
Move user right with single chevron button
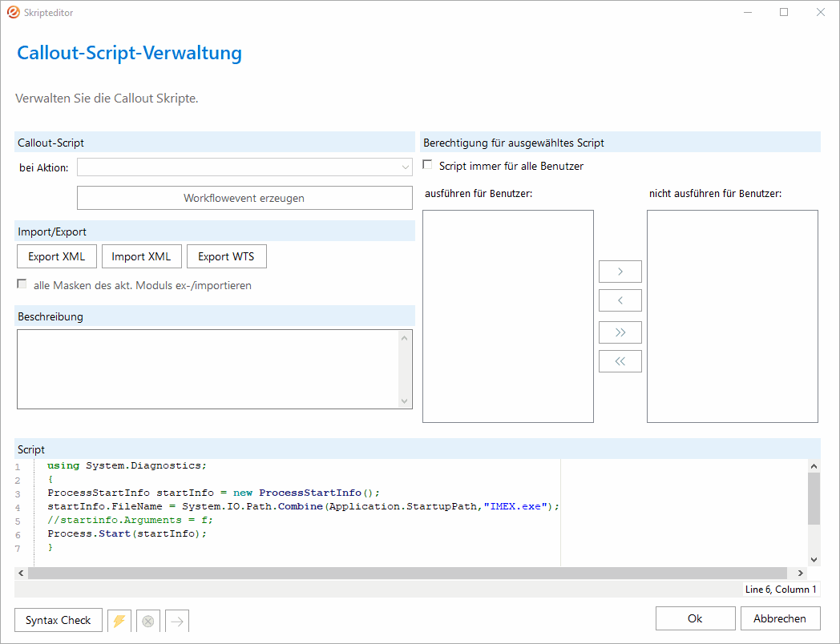pyautogui.click(x=620, y=272)
